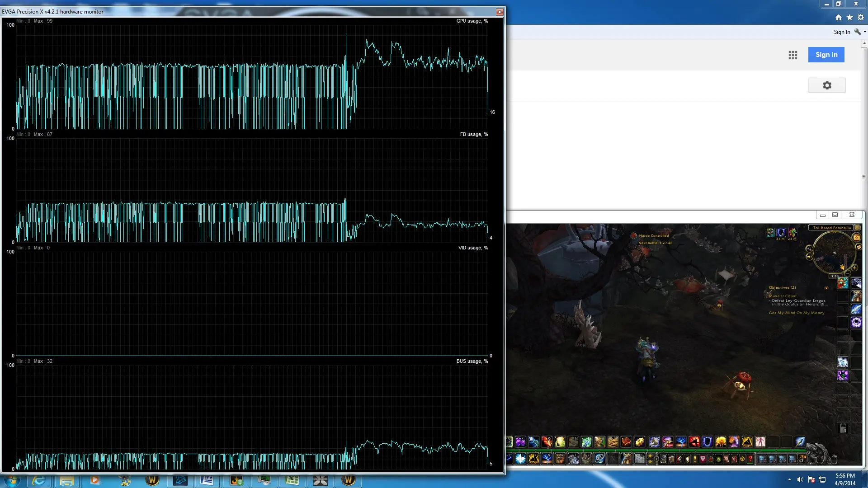Cast the yellow gear spell on upper bar

[x=640, y=441]
